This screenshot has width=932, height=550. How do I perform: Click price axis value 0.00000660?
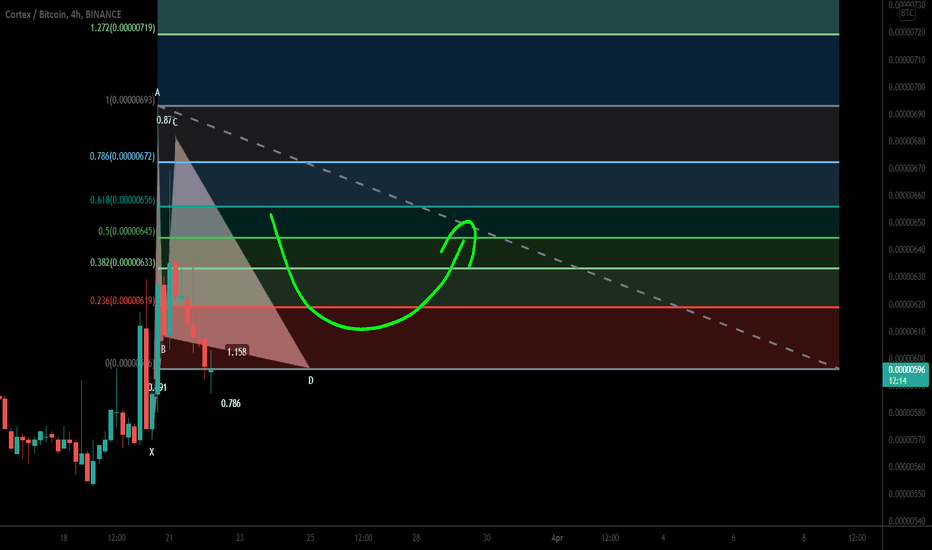(x=906, y=195)
